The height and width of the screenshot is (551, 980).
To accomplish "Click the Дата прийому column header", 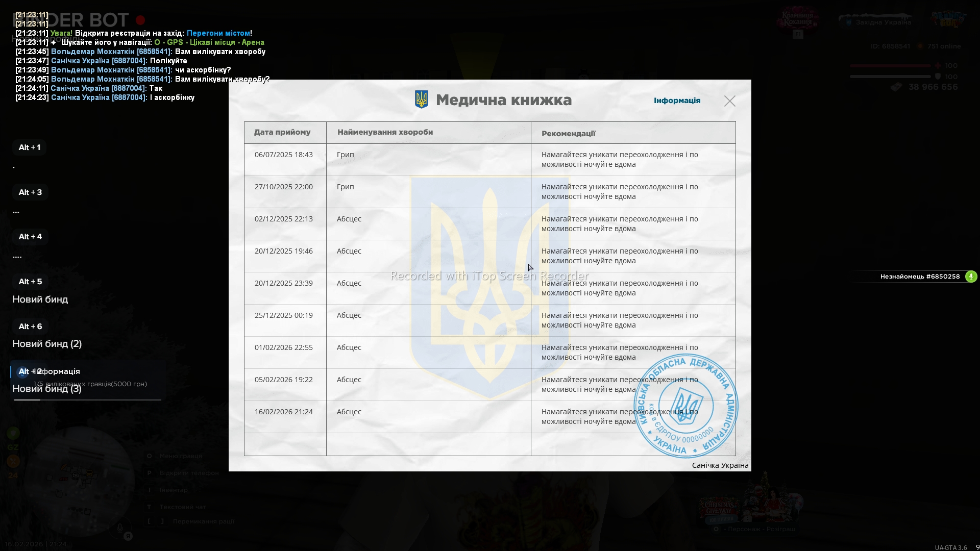I will click(x=282, y=132).
